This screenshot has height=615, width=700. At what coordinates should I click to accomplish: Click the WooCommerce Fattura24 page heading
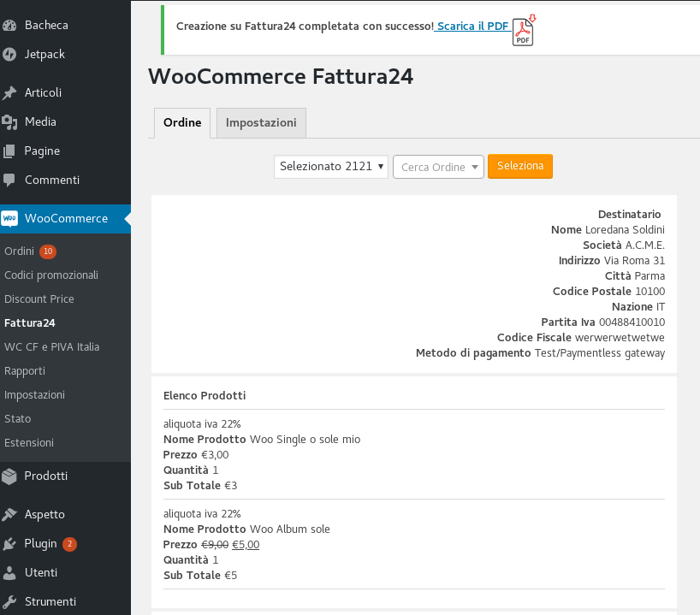tap(281, 76)
